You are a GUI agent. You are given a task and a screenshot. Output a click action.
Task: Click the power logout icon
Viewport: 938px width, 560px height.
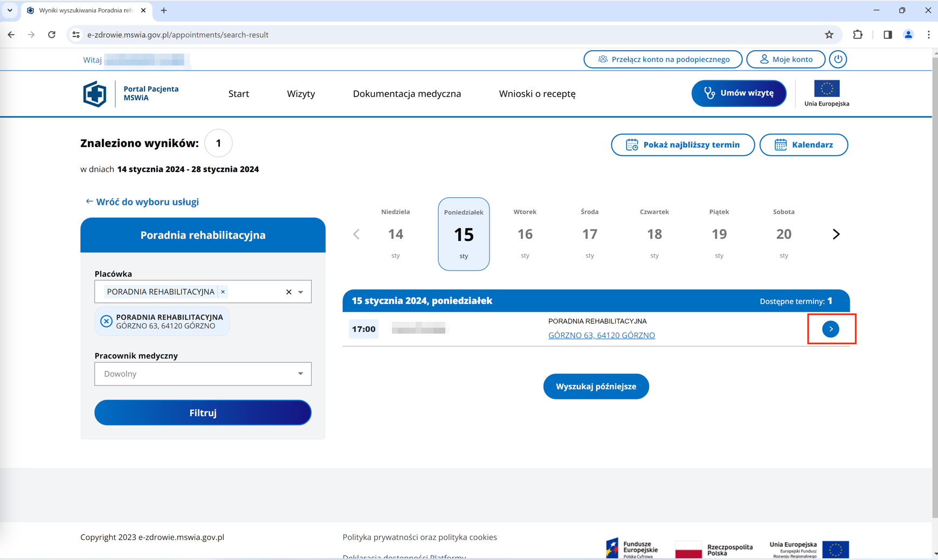pos(838,59)
